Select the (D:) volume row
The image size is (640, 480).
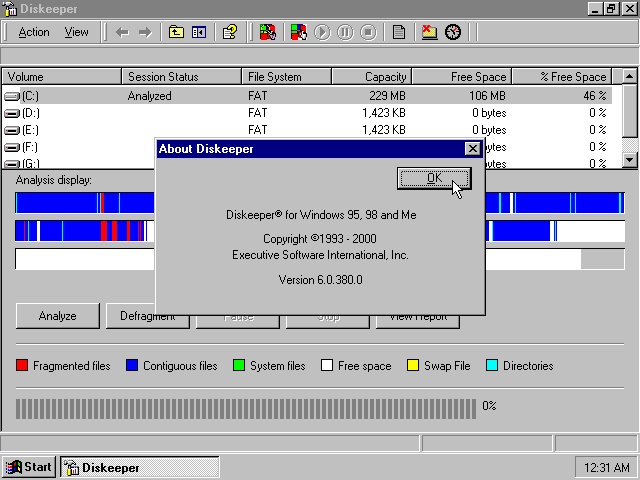[x=307, y=113]
